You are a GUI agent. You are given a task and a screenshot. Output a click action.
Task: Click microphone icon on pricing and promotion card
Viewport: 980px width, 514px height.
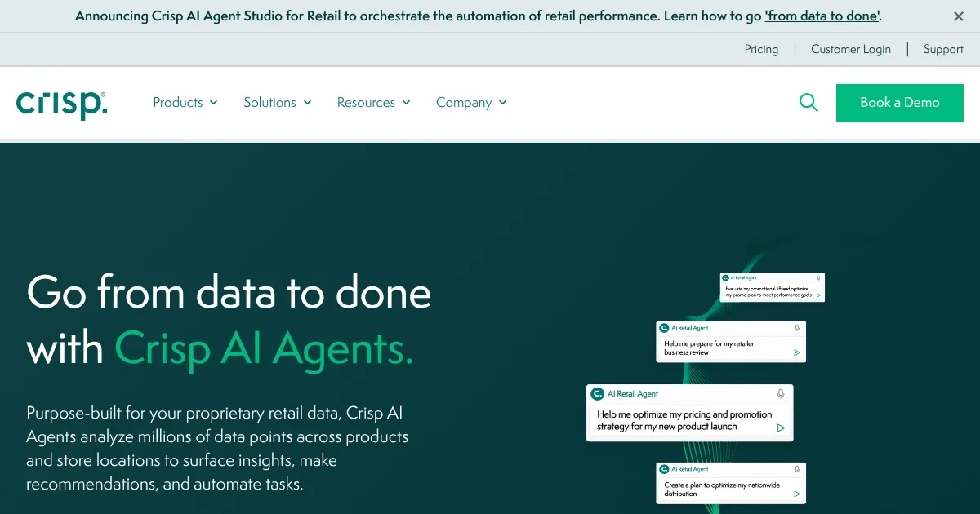click(781, 393)
